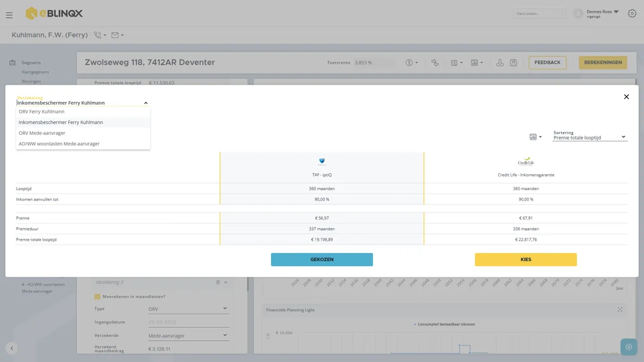Open the Sortering dropdown
Image resolution: width=644 pixels, height=362 pixels.
[590, 138]
